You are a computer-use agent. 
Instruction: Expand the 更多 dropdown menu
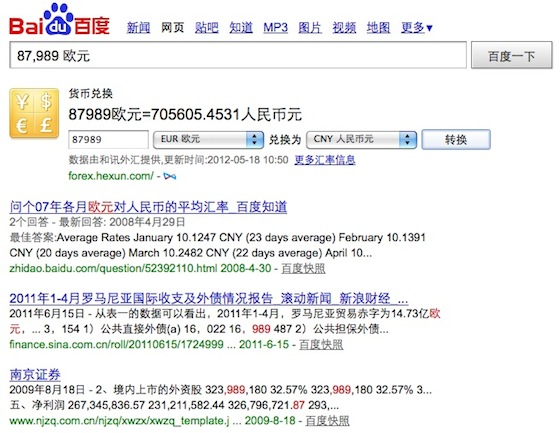tap(417, 28)
